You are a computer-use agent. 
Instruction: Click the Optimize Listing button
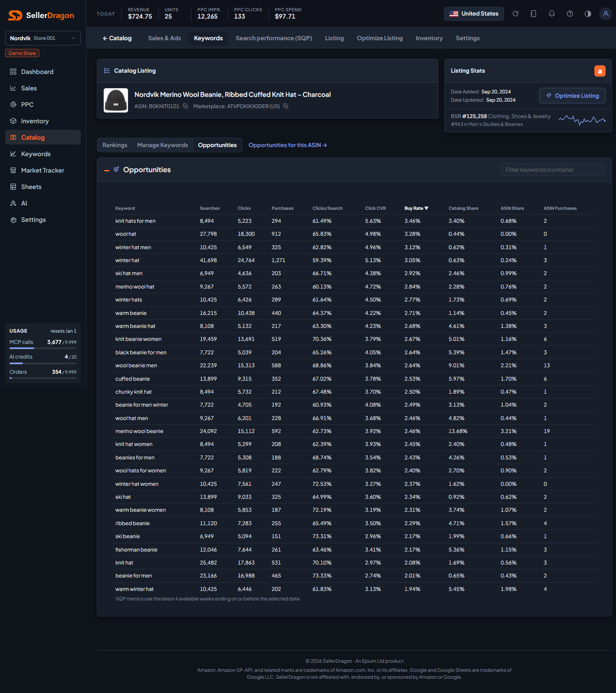pyautogui.click(x=572, y=96)
